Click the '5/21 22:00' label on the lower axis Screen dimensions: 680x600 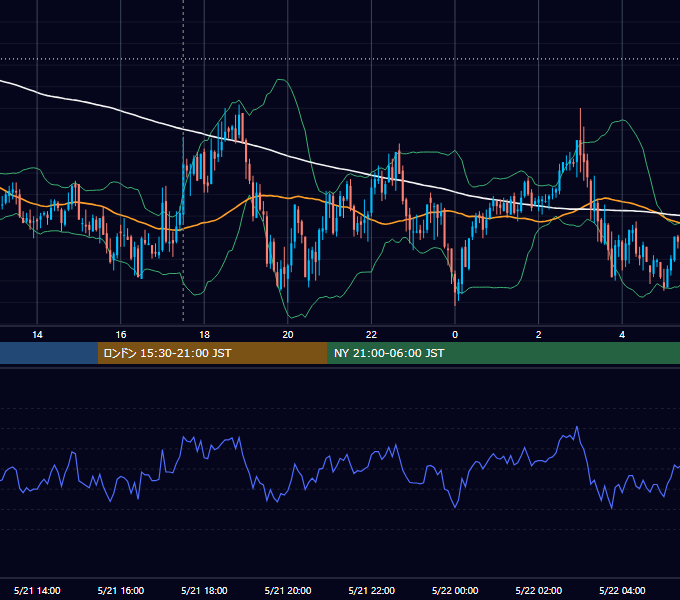coord(372,590)
